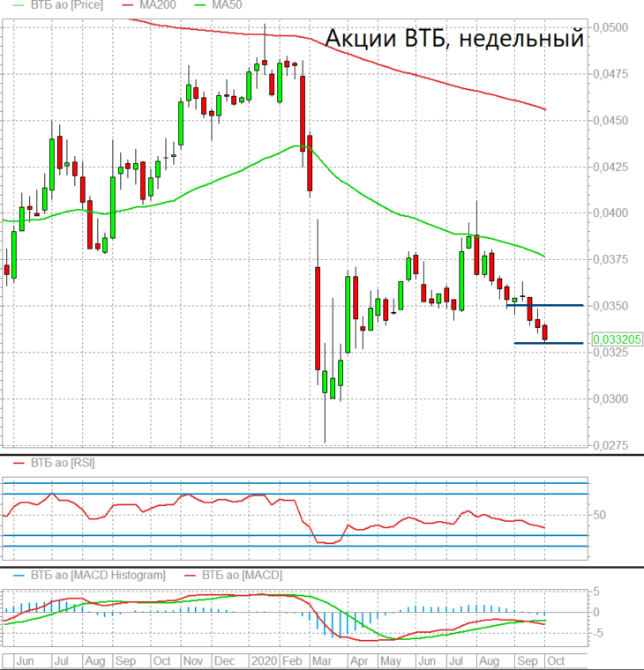Click the Apr label on time axis
The height and width of the screenshot is (670, 644).
(359, 661)
